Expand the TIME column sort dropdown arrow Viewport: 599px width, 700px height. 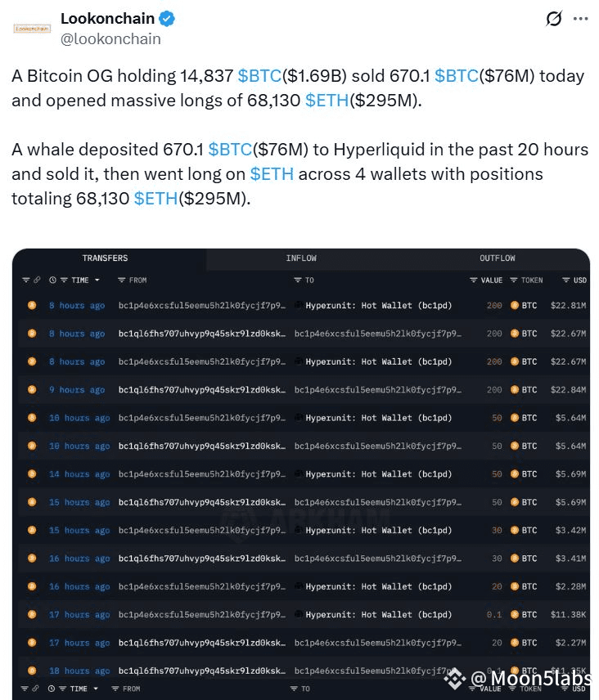pos(97,280)
